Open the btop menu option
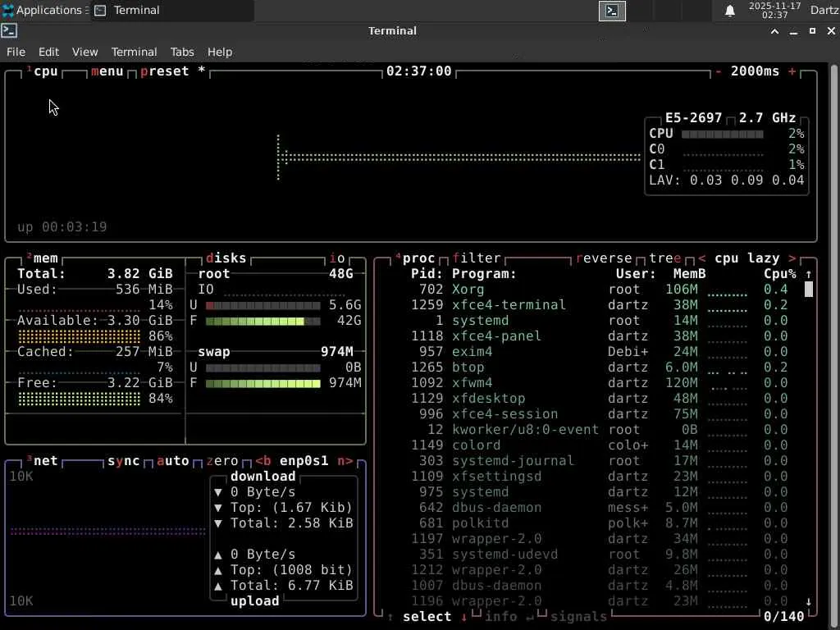This screenshot has height=630, width=840. click(107, 71)
